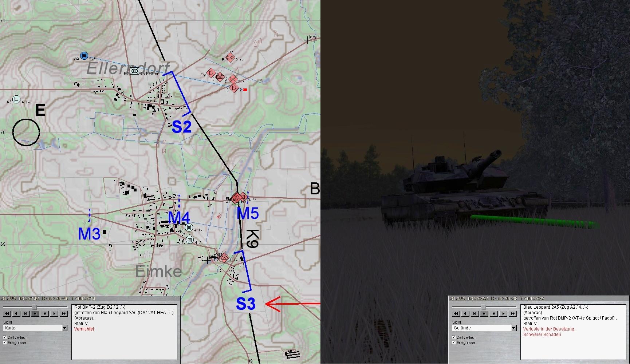The image size is (630, 364).
Task: Open the Sicht dropdown showing Gelände
Action: 513,328
